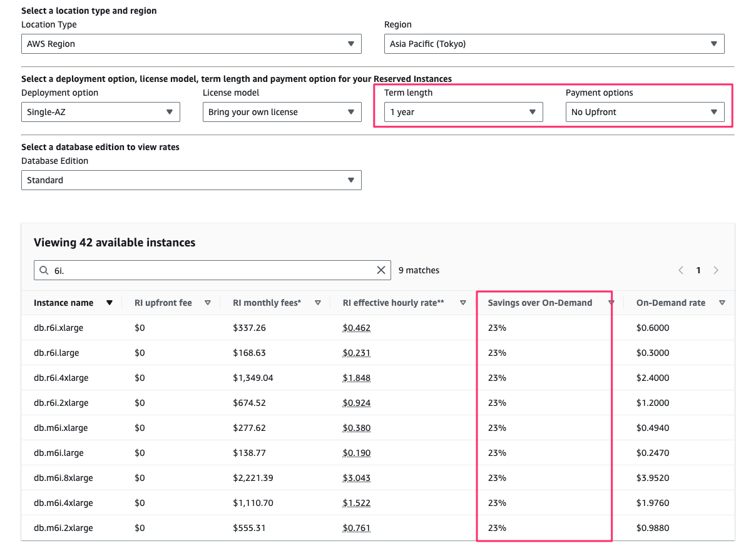Click effective hourly rate $0.761
The width and height of the screenshot is (756, 551).
point(356,528)
